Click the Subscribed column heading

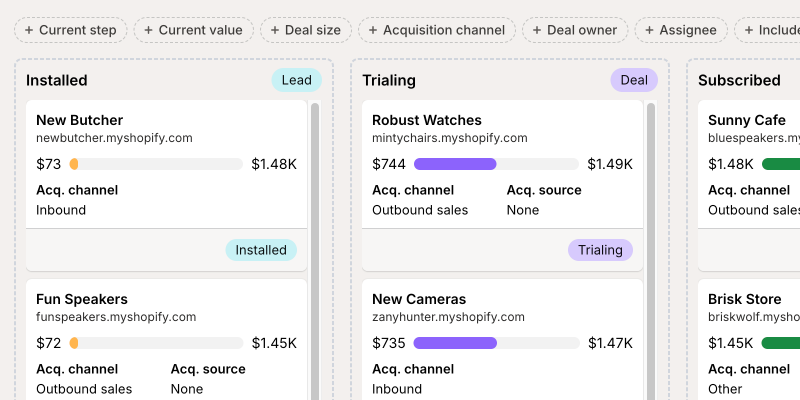click(x=739, y=81)
